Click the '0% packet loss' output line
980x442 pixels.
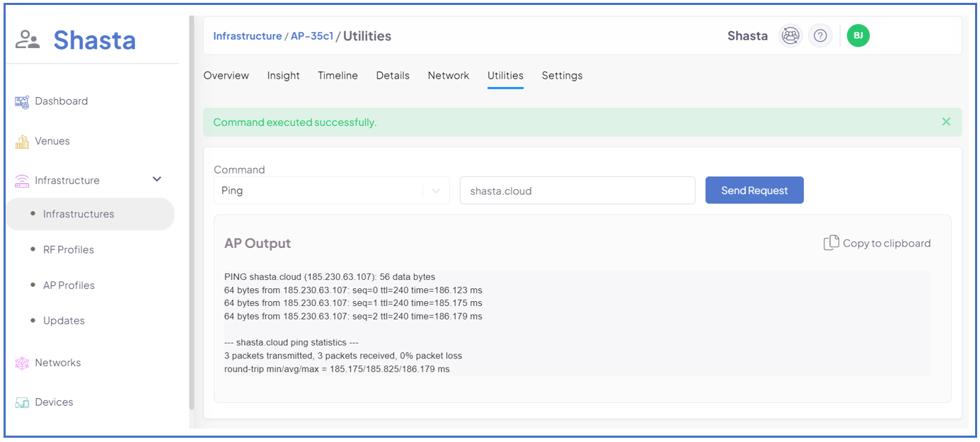coord(343,356)
